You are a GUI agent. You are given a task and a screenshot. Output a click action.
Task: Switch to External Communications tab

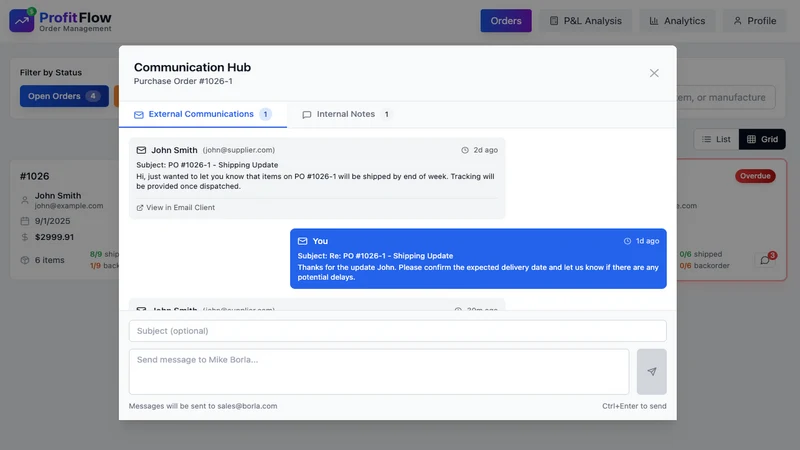click(203, 114)
